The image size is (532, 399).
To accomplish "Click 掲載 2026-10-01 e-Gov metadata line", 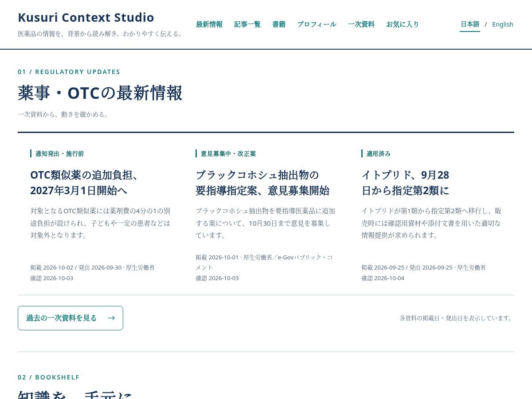I will pos(264,262).
